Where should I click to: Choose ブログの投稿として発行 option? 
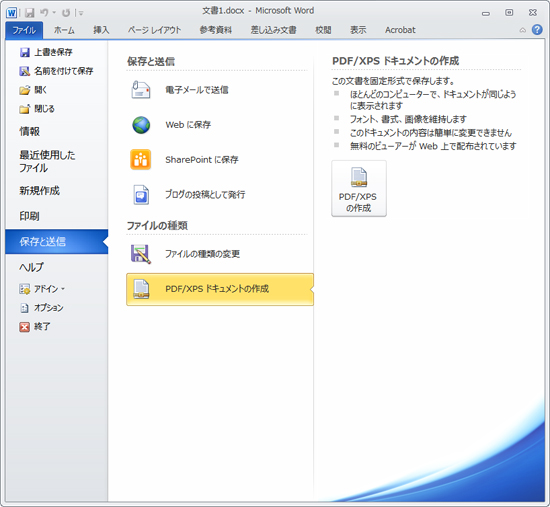(205, 195)
